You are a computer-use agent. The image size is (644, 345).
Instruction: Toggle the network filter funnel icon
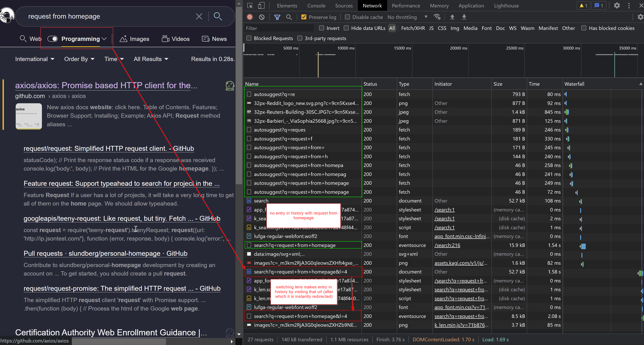click(x=277, y=17)
